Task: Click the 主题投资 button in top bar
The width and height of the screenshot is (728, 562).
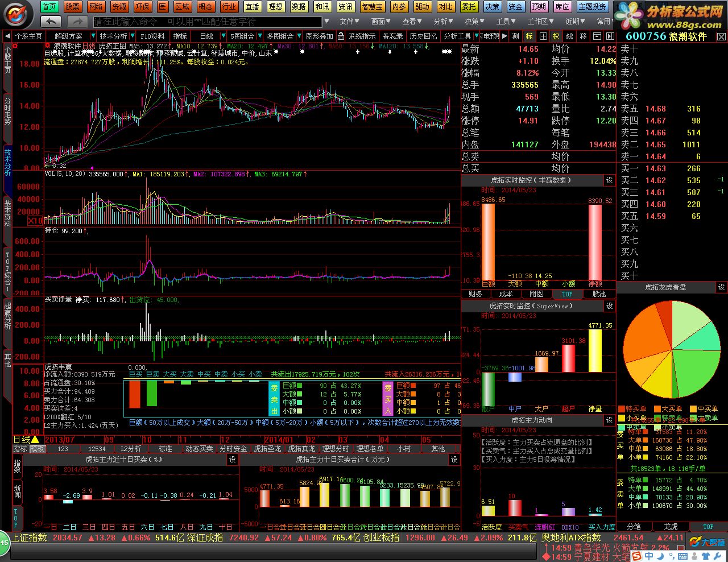Action: pos(591,7)
